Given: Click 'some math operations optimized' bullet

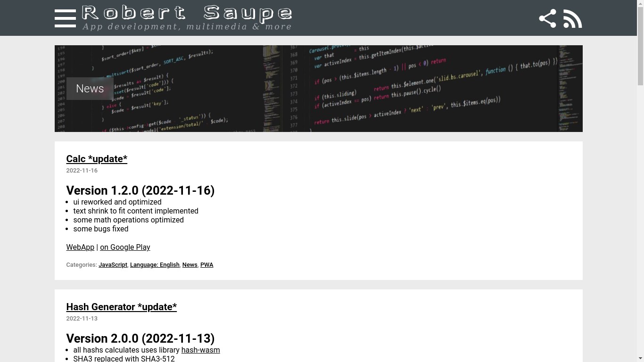Looking at the screenshot, I should [x=129, y=220].
